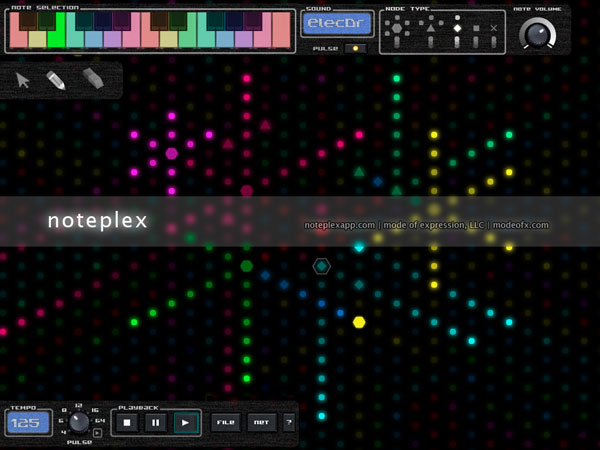Image resolution: width=600 pixels, height=450 pixels.
Task: Toggle the Pulse indicator switch under Sound
Action: (x=355, y=48)
